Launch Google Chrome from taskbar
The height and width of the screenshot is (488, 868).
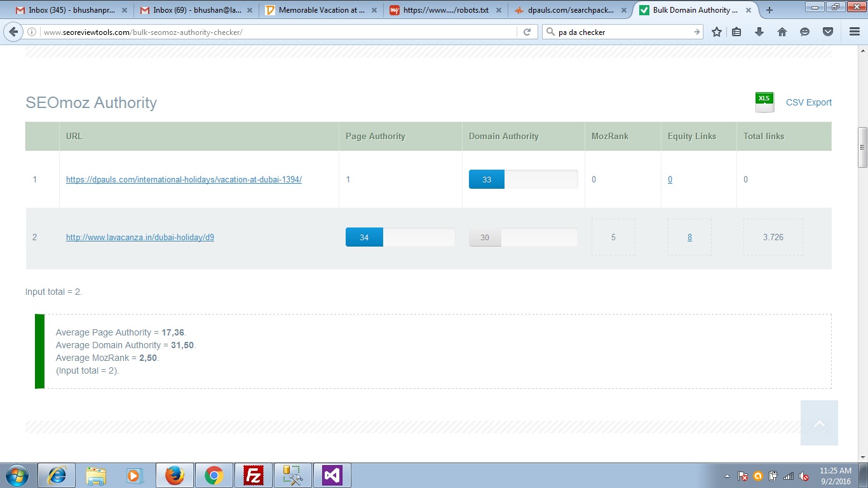click(x=214, y=475)
